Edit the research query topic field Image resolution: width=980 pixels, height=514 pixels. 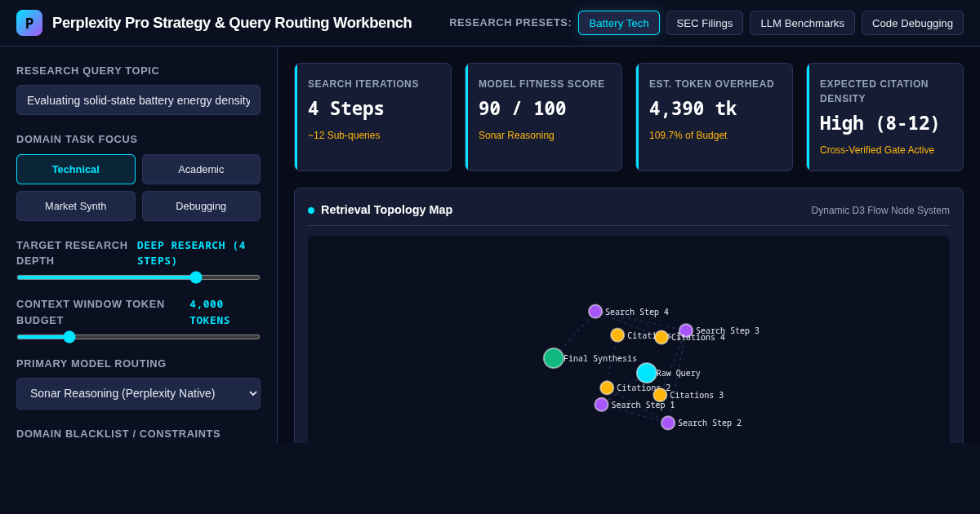click(138, 100)
